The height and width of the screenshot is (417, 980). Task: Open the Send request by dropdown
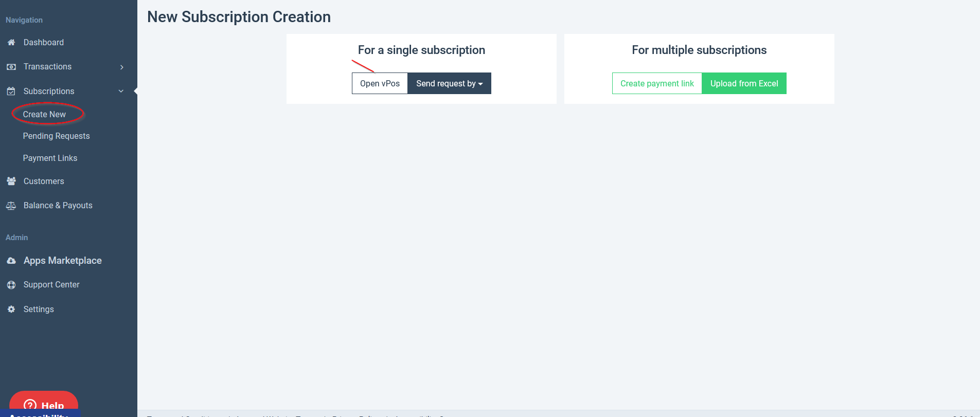tap(449, 83)
